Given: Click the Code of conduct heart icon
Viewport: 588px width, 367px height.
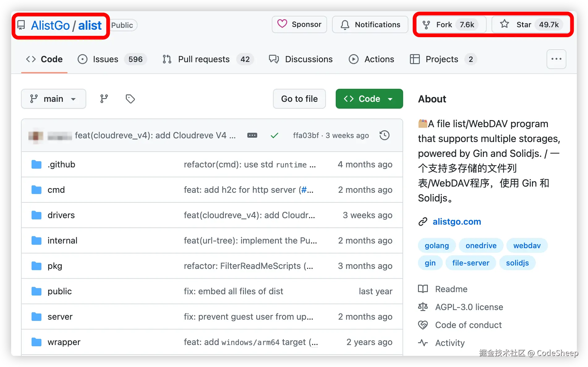Looking at the screenshot, I should pyautogui.click(x=423, y=325).
